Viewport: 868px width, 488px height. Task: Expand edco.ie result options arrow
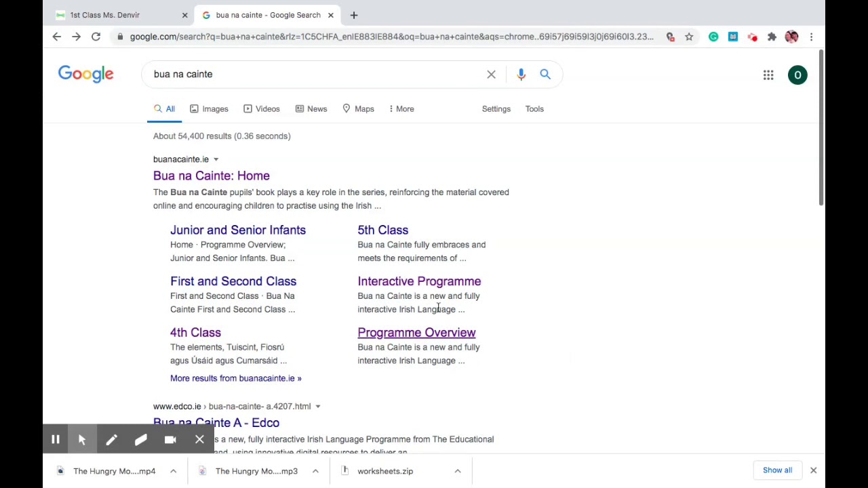pyautogui.click(x=317, y=407)
